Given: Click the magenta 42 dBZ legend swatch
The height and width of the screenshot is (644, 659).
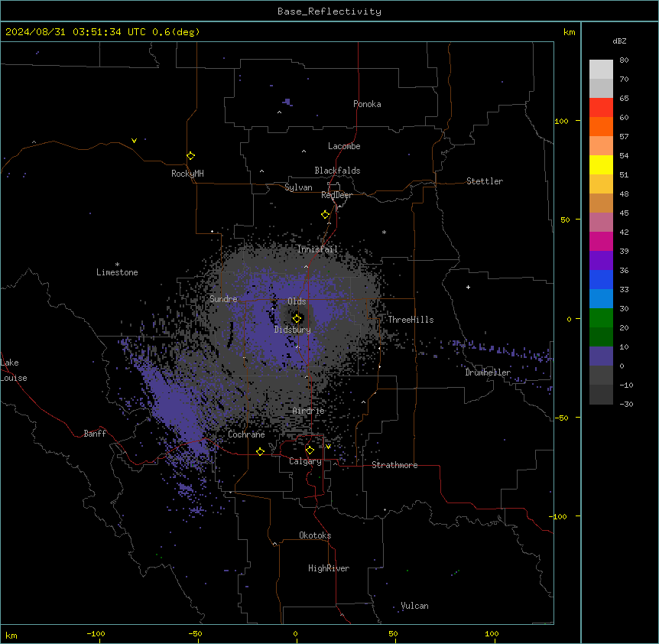Looking at the screenshot, I should coord(601,241).
